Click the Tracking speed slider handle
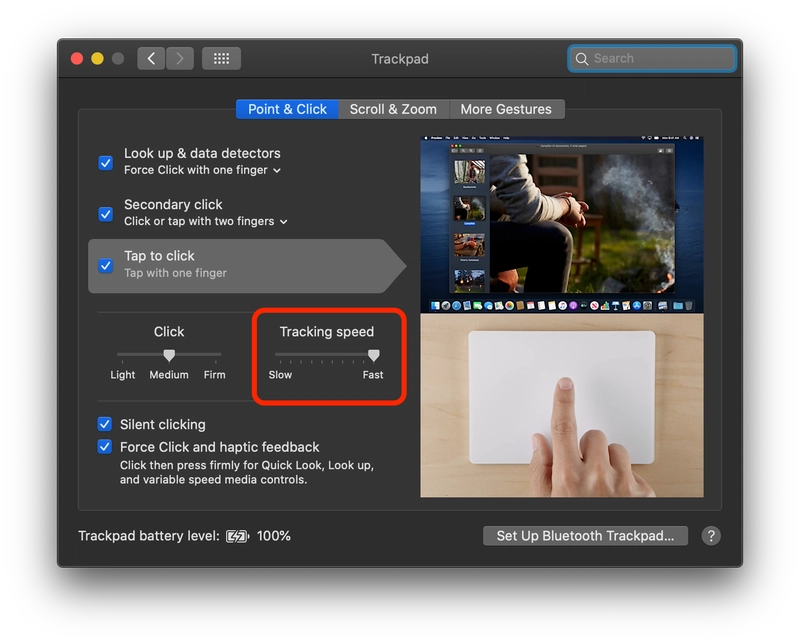The image size is (800, 643). [373, 355]
